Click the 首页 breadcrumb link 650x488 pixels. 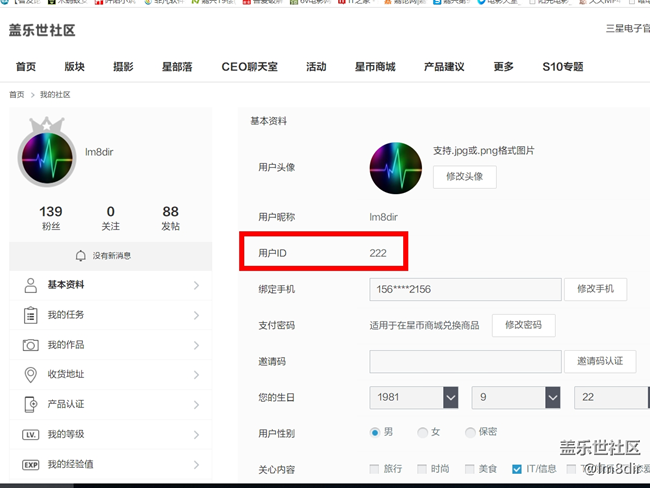17,95
